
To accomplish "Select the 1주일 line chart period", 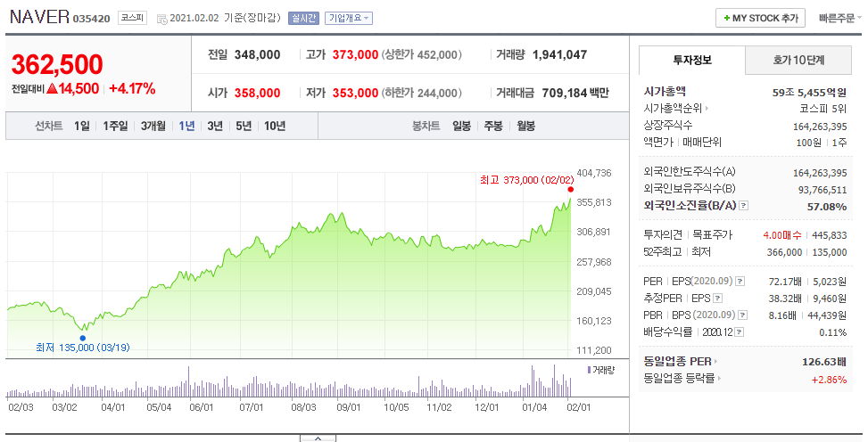I will coord(115,127).
